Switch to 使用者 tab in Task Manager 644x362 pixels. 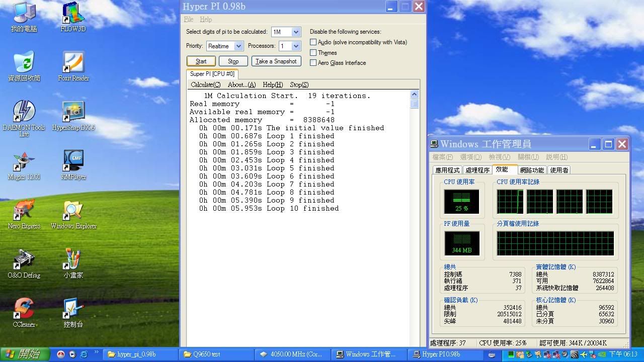pos(559,170)
